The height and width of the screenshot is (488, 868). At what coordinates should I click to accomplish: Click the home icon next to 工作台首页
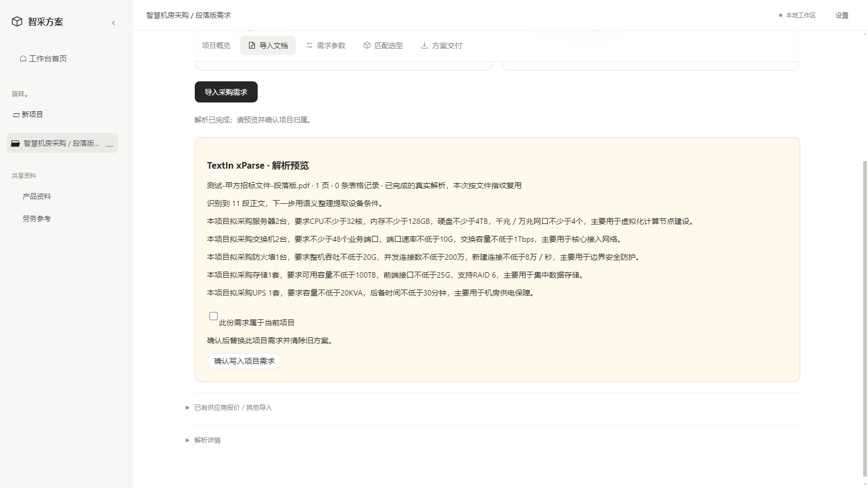pyautogui.click(x=23, y=59)
